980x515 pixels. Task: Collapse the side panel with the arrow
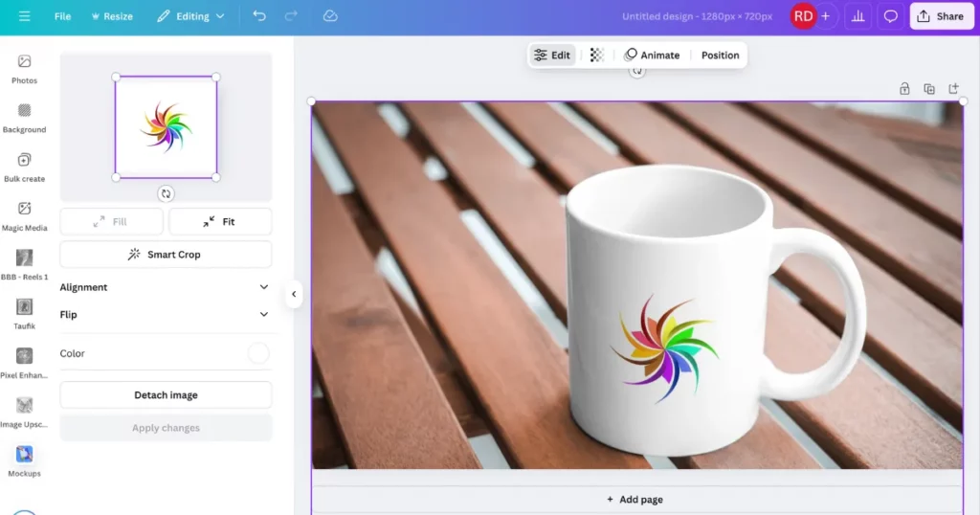point(294,295)
